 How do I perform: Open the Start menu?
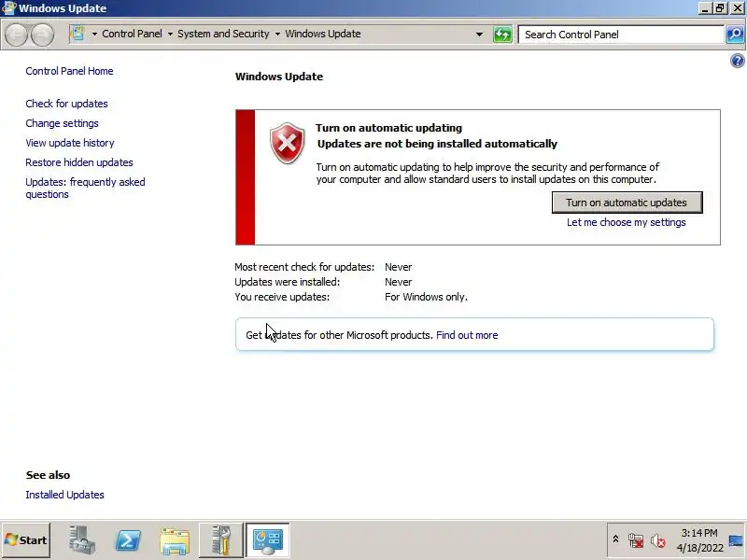click(26, 540)
